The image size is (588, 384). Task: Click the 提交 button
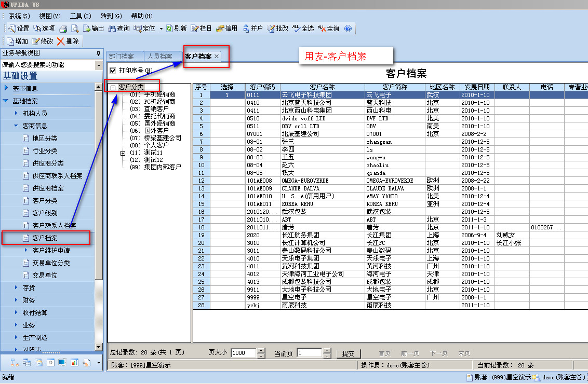(348, 353)
